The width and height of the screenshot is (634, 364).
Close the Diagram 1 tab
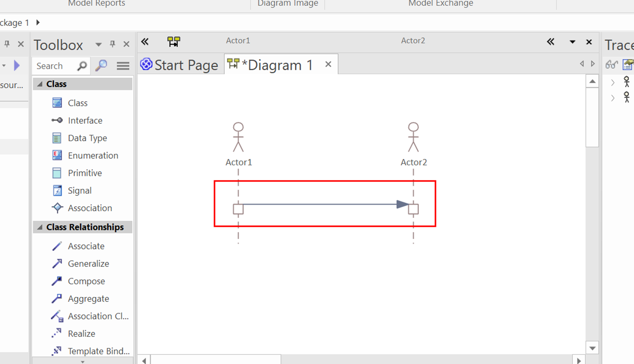328,64
